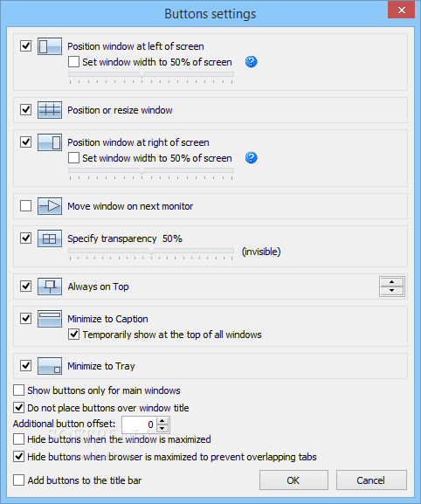Uncheck Minimize to Caption checkbox
This screenshot has height=504, width=421.
[x=25, y=319]
